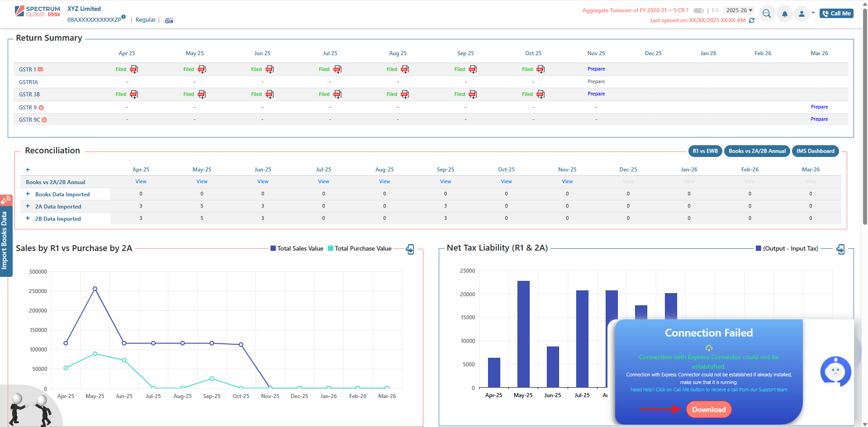The image size is (868, 427).
Task: Open the financial year 2025-26 dropdown
Action: pos(739,10)
